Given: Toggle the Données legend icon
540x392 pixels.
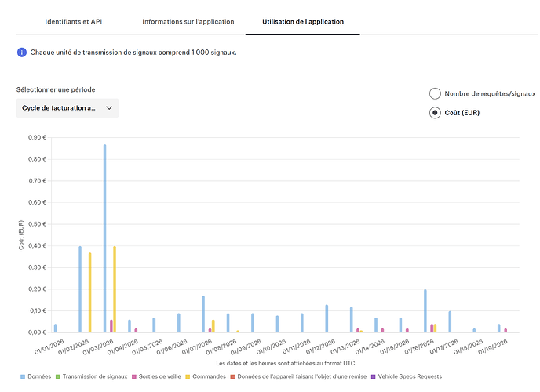Looking at the screenshot, I should point(23,377).
